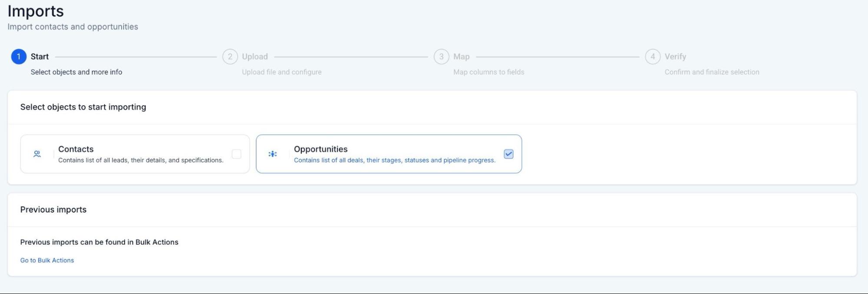Image resolution: width=868 pixels, height=294 pixels.
Task: Click the step 2 numbered circle
Action: [x=230, y=57]
